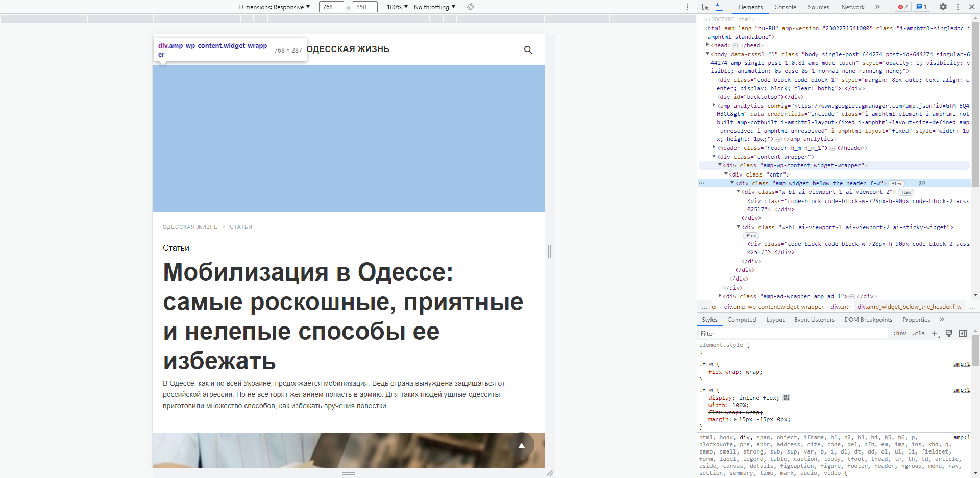The height and width of the screenshot is (478, 980).
Task: Open the flexbox editor icon next to inline-flex
Action: [x=787, y=398]
